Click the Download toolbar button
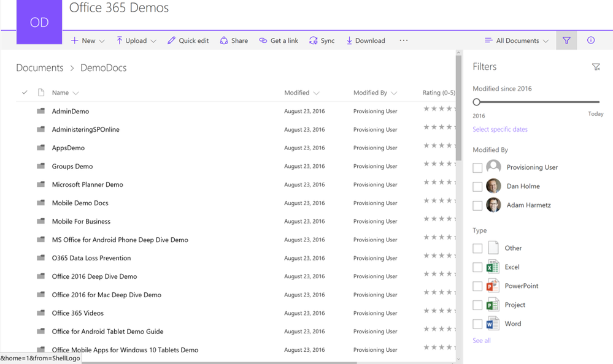 click(366, 40)
